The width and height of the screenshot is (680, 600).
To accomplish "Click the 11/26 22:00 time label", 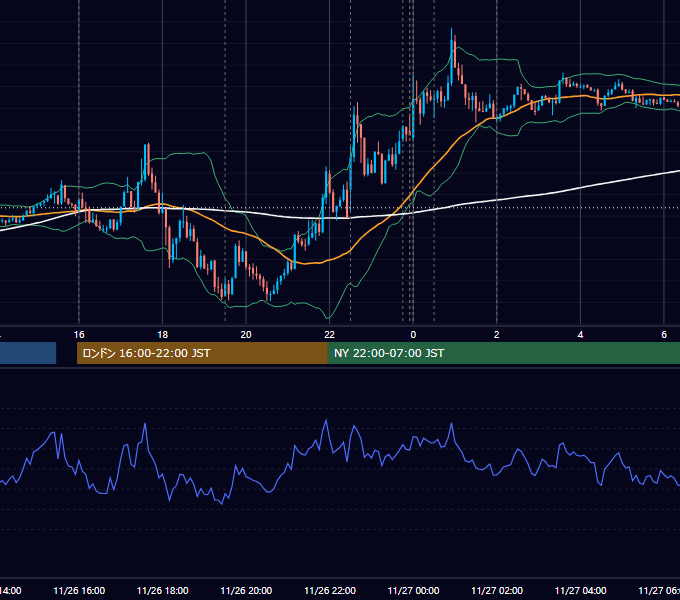I will (x=330, y=590).
